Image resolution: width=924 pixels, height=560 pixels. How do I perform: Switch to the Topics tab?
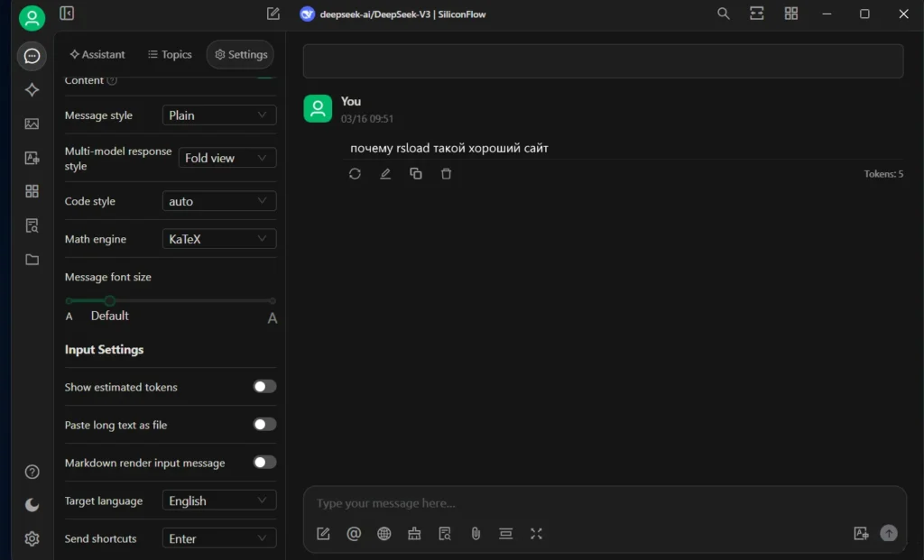tap(170, 55)
